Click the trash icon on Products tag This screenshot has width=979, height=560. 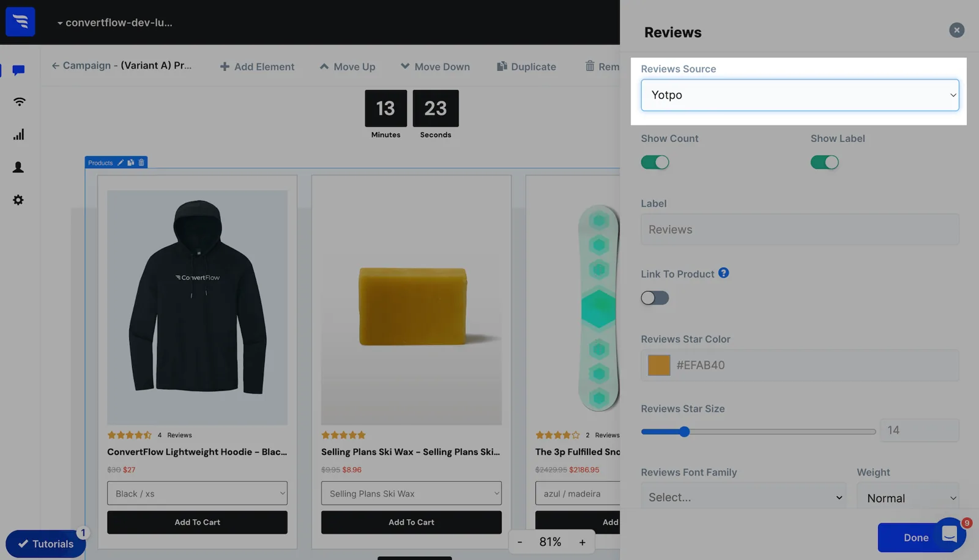(141, 163)
